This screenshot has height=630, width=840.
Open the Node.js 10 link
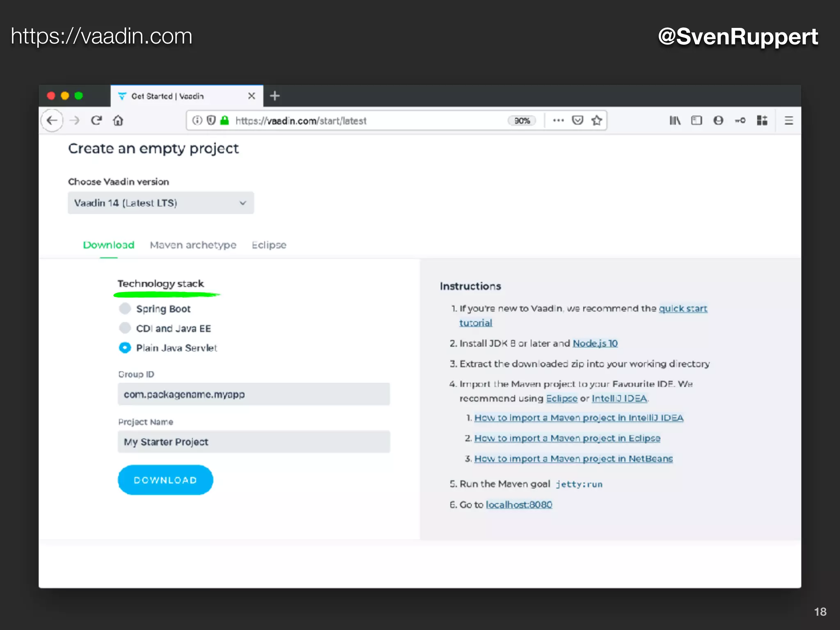click(595, 343)
